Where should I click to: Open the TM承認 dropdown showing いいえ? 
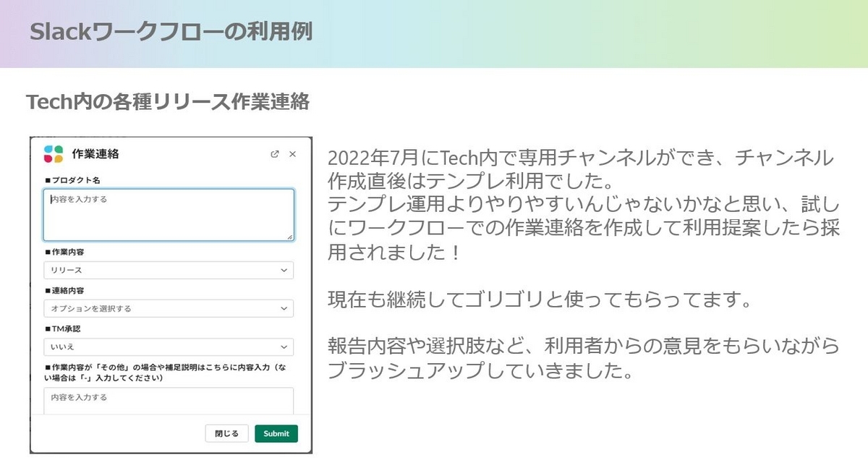(169, 347)
